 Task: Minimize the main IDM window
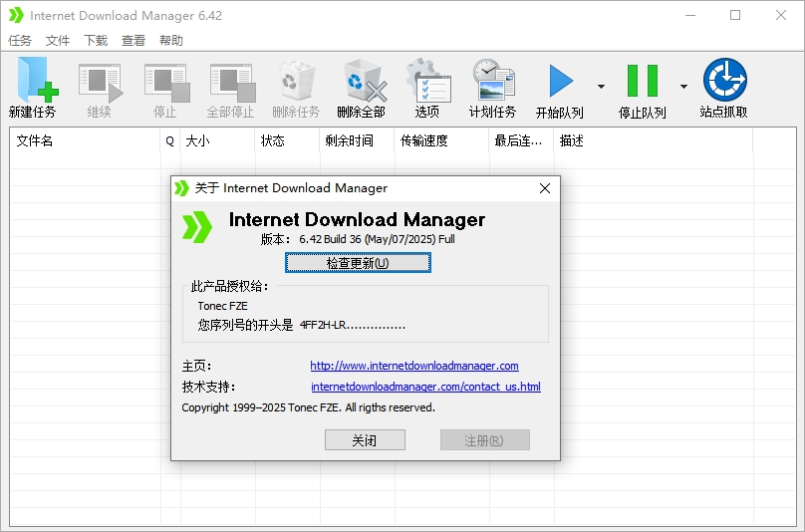[690, 15]
